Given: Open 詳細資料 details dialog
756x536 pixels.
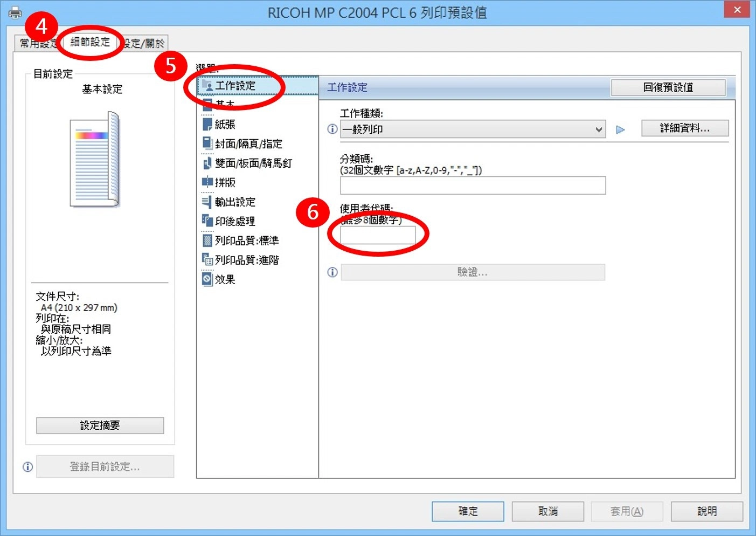Looking at the screenshot, I should coord(684,128).
